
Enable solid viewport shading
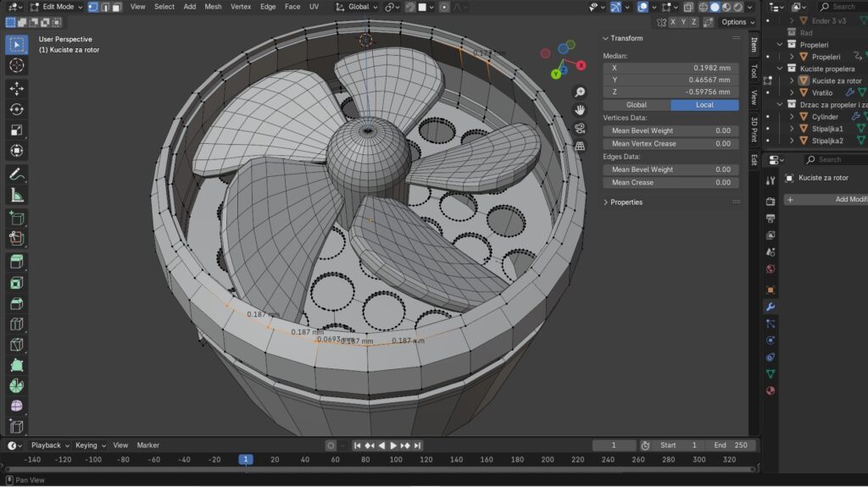pyautogui.click(x=715, y=7)
